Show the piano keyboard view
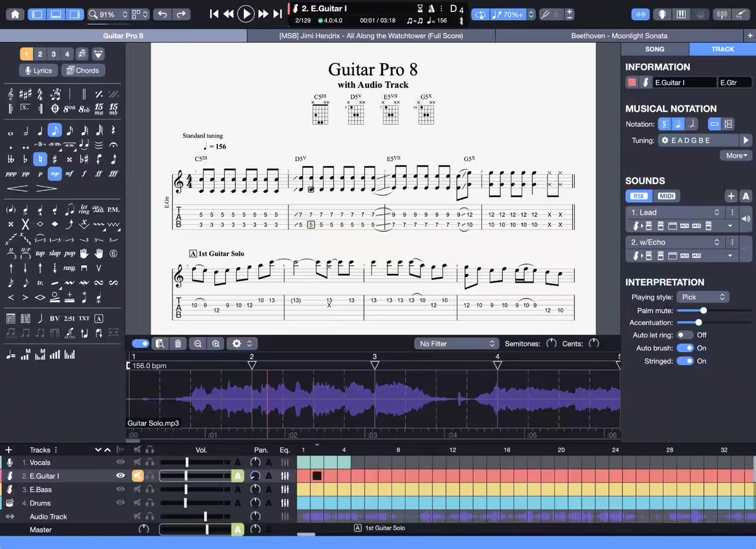This screenshot has width=756, height=549. pos(681,14)
